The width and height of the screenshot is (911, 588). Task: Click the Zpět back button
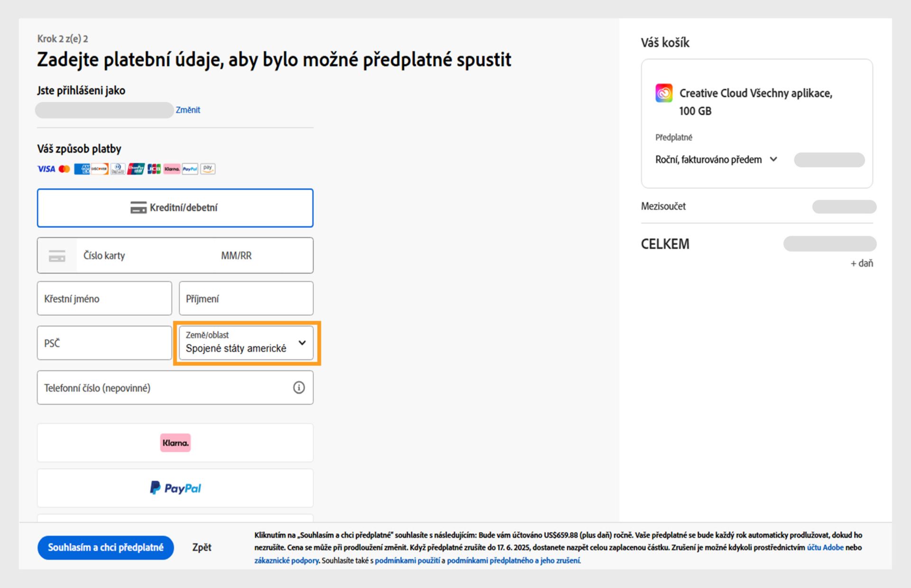202,547
